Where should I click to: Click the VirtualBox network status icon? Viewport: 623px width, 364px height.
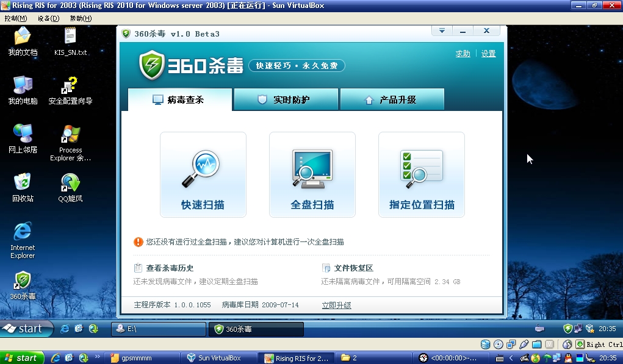tap(511, 344)
